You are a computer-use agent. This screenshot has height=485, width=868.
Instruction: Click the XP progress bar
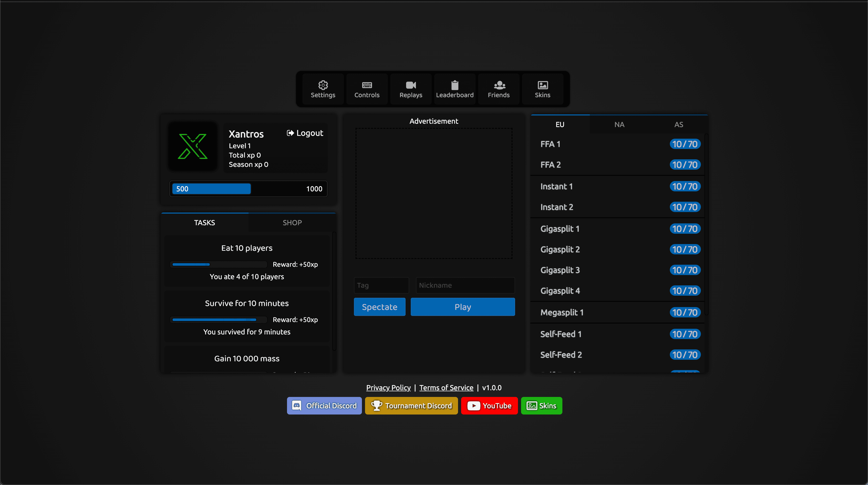coord(248,189)
